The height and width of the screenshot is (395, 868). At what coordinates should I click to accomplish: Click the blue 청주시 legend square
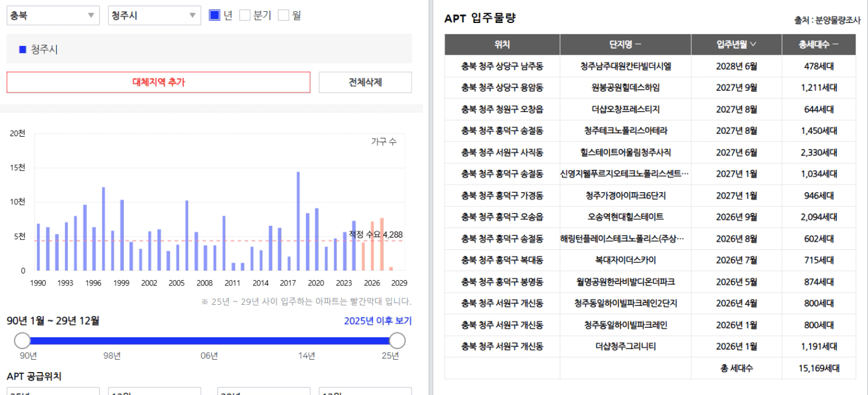coord(23,50)
